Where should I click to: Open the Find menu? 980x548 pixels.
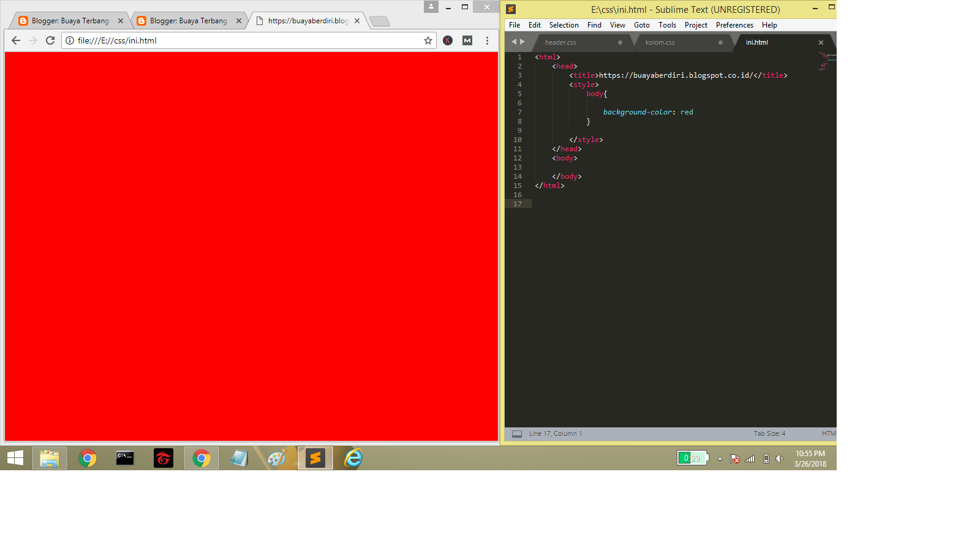point(594,25)
